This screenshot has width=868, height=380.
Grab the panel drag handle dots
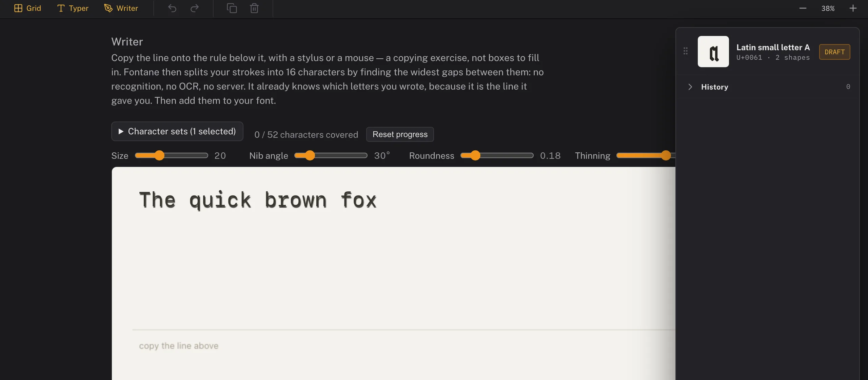pyautogui.click(x=686, y=51)
